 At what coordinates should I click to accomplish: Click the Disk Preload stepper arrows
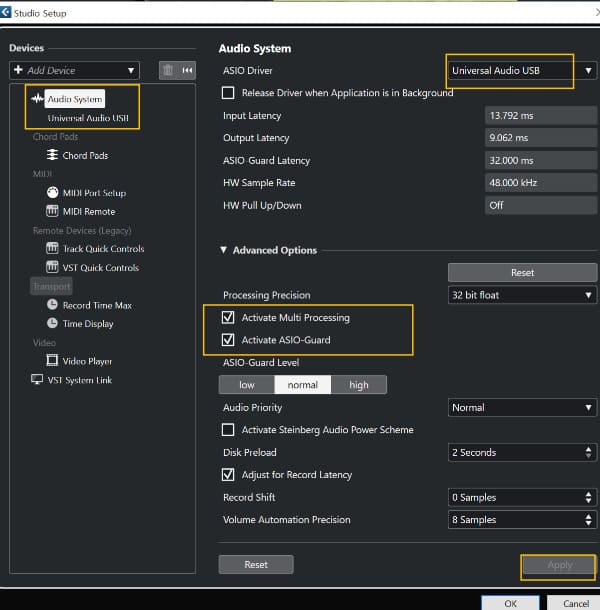click(588, 452)
